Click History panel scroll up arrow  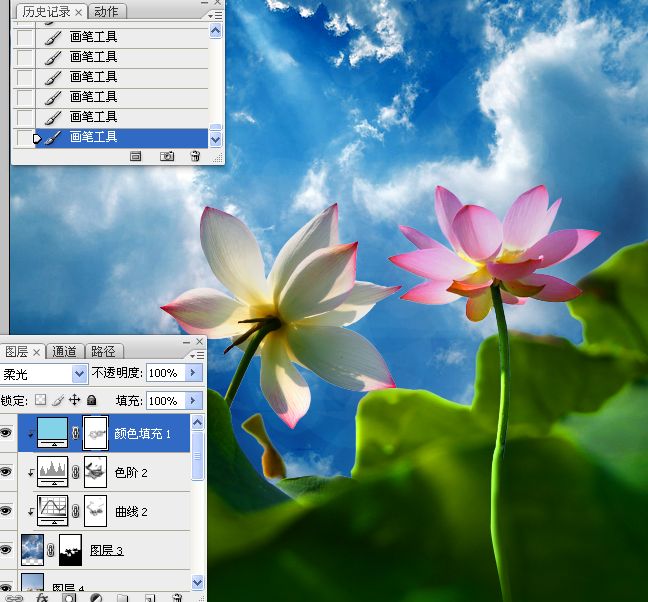pos(216,31)
